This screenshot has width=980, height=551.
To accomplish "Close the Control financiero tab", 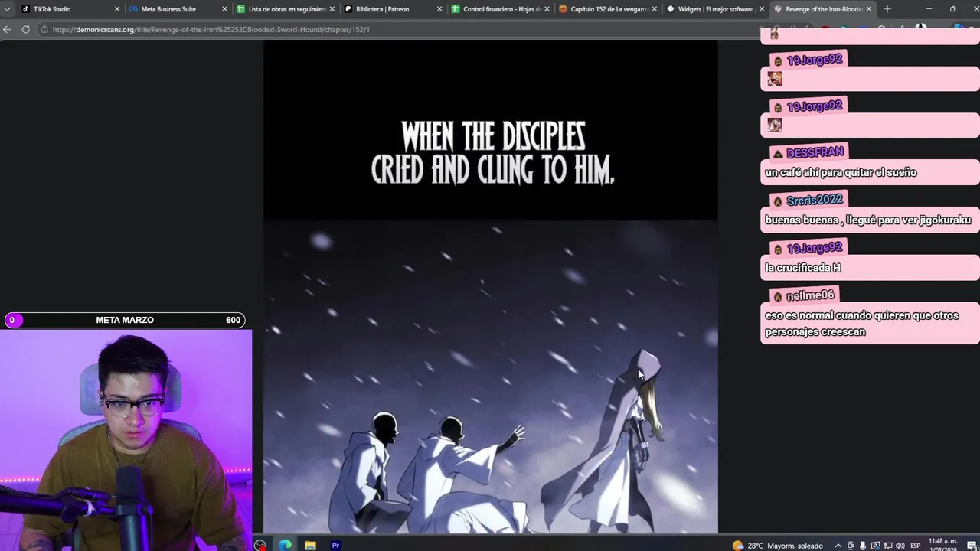I will tap(547, 9).
